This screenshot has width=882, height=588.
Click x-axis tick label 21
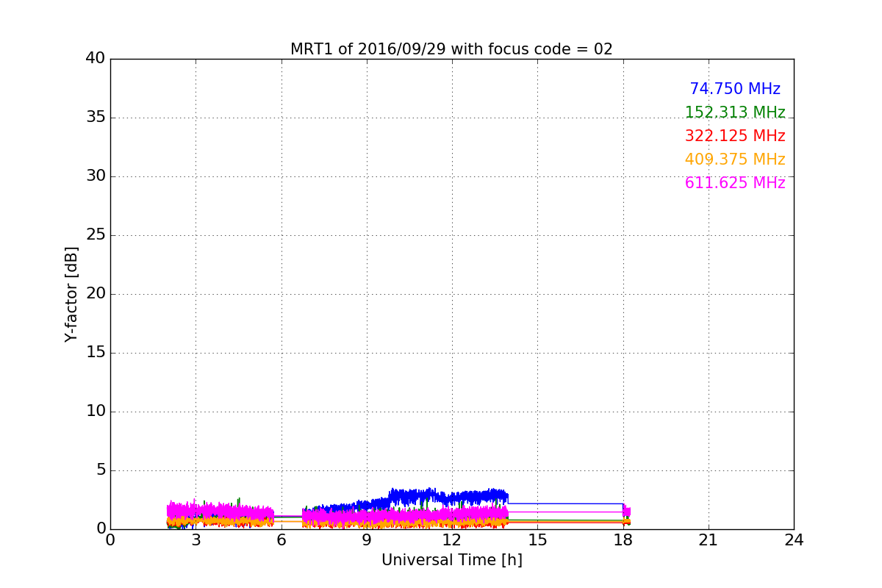point(709,540)
